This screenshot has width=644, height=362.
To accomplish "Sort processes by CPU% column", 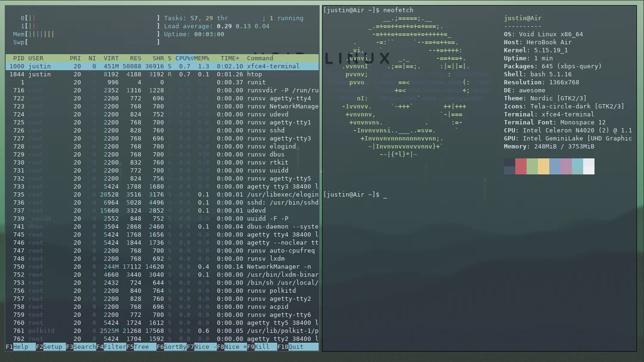I will [x=183, y=58].
